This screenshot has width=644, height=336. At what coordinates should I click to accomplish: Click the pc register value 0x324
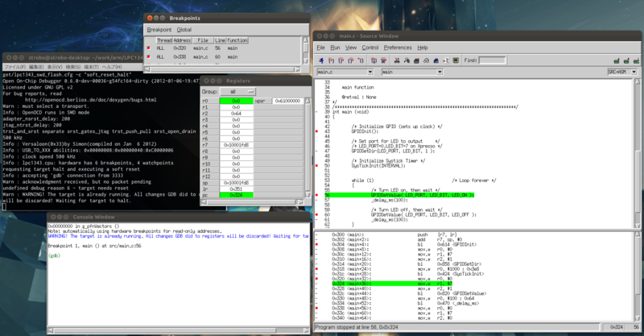point(236,195)
